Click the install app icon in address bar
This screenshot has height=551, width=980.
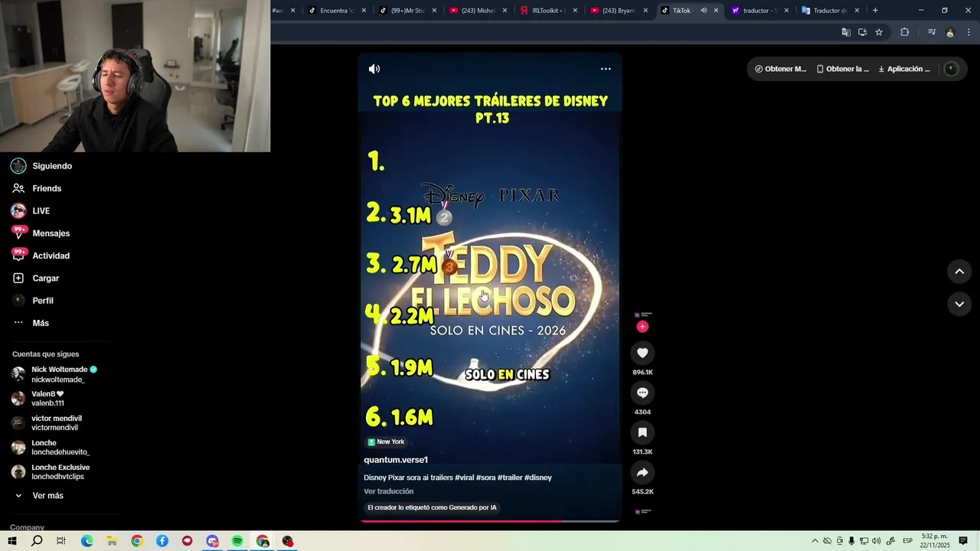pos(862,32)
